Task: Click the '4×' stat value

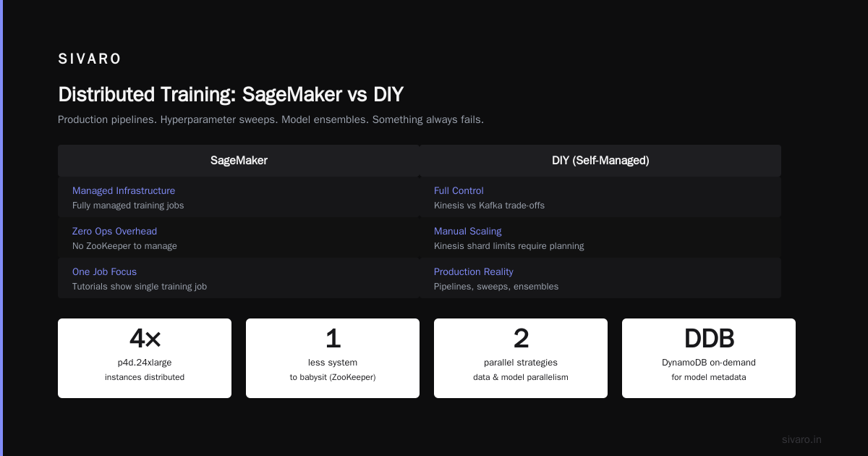Action: [145, 339]
